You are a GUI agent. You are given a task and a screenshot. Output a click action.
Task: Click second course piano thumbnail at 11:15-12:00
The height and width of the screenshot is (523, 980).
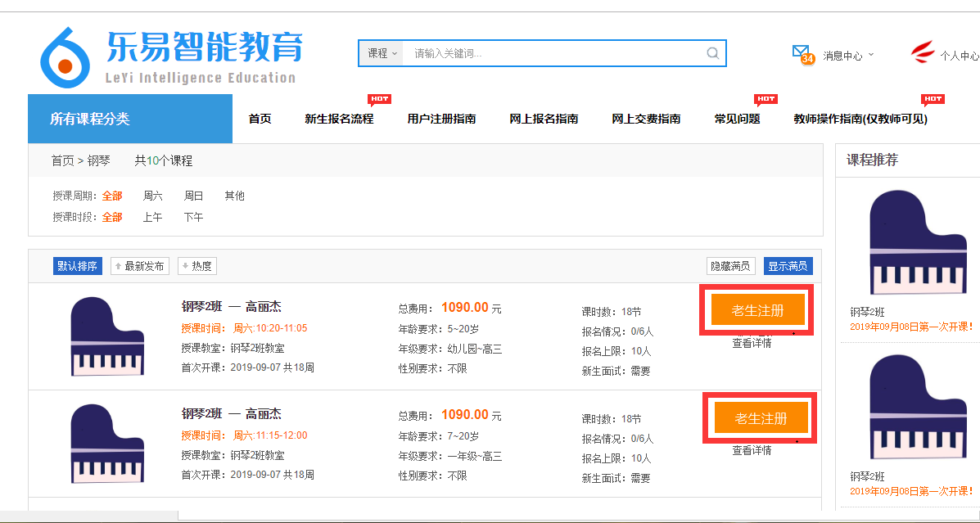point(107,444)
